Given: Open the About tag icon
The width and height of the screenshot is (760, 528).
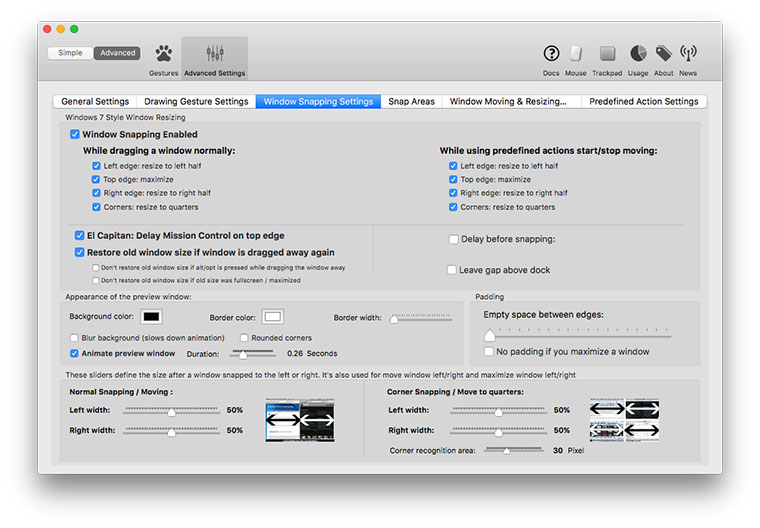Looking at the screenshot, I should (663, 54).
